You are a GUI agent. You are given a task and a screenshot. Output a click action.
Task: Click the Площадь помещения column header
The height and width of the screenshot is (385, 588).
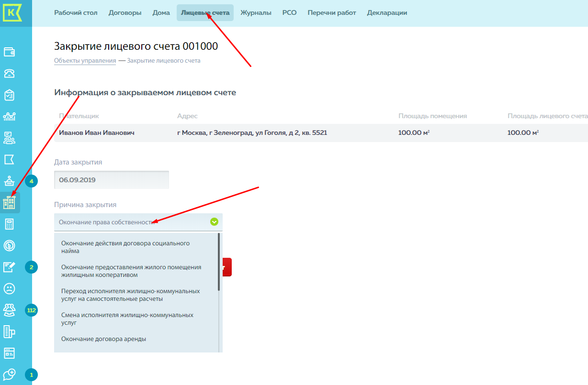432,116
